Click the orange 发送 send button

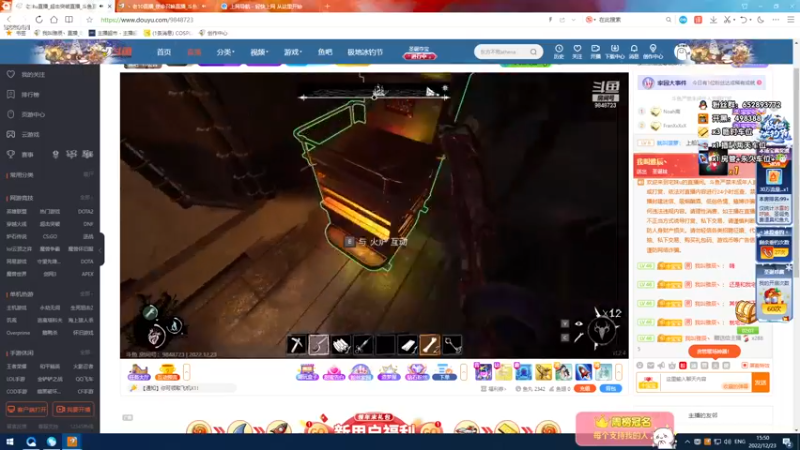pos(760,382)
